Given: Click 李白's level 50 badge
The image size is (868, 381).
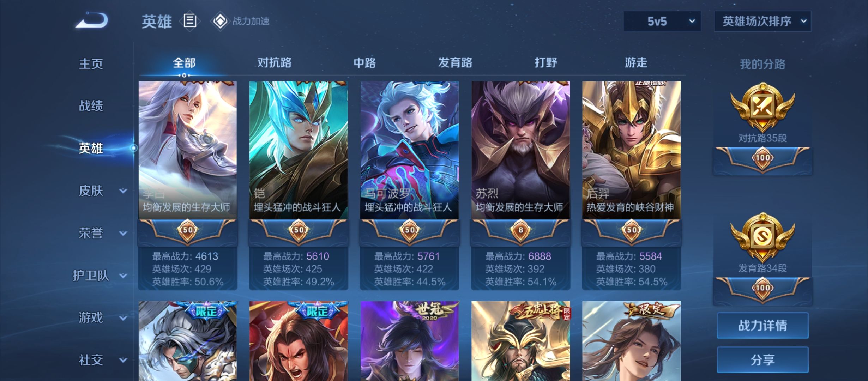Looking at the screenshot, I should click(187, 230).
